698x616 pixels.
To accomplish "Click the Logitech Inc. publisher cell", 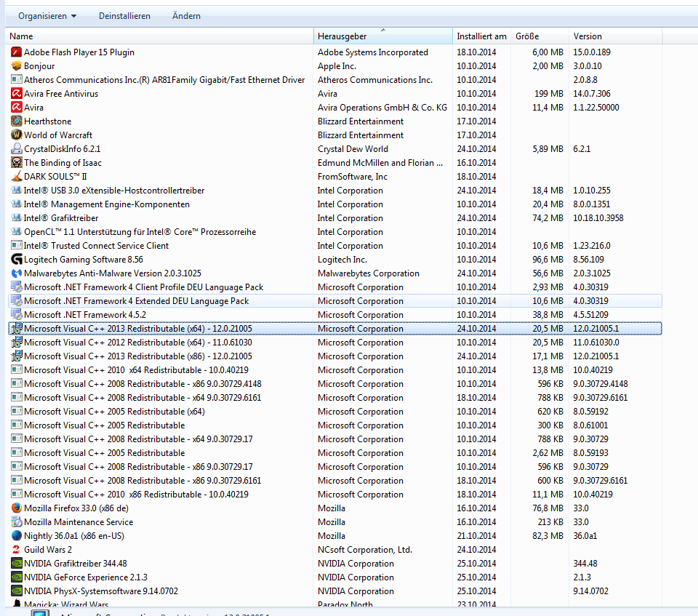I will click(342, 259).
